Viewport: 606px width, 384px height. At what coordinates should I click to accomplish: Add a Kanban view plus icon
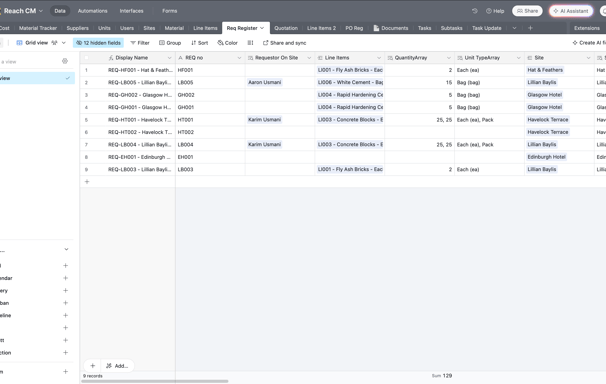coord(65,303)
